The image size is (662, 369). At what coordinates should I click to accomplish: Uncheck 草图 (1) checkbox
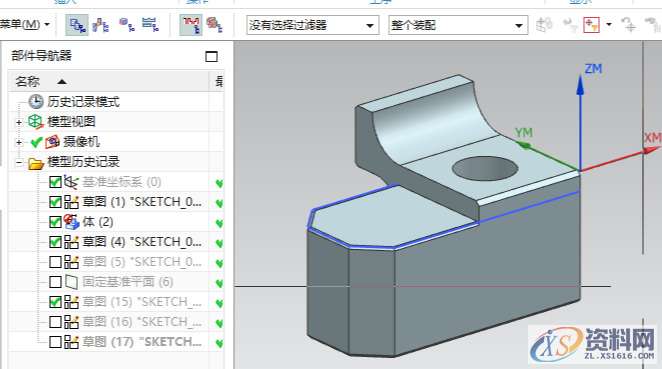click(55, 202)
